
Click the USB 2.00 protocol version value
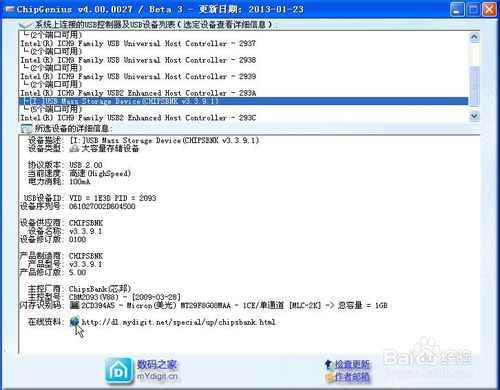[86, 165]
